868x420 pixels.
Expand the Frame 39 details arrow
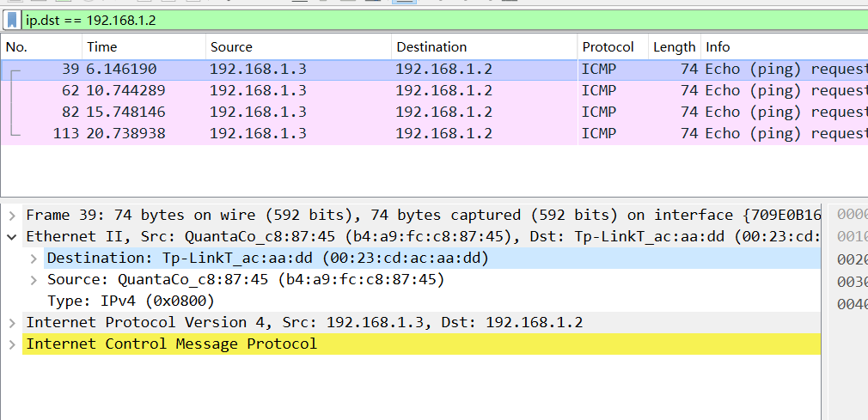pos(12,215)
